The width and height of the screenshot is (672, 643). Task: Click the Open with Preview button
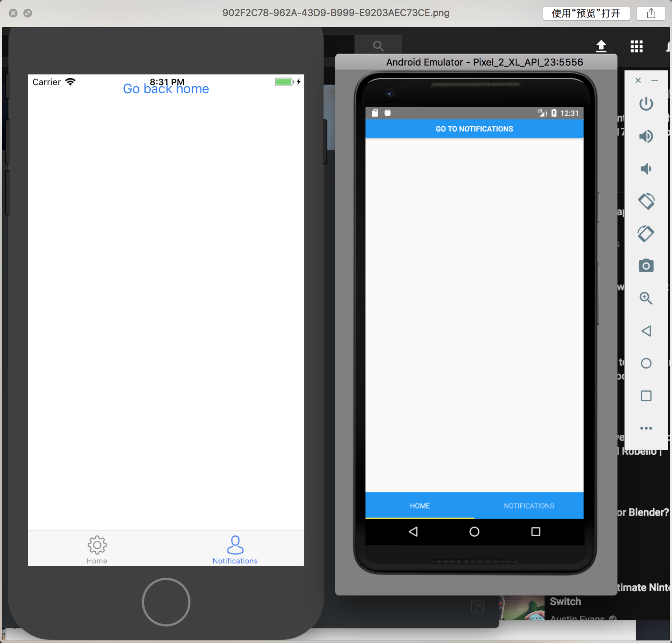pyautogui.click(x=586, y=13)
